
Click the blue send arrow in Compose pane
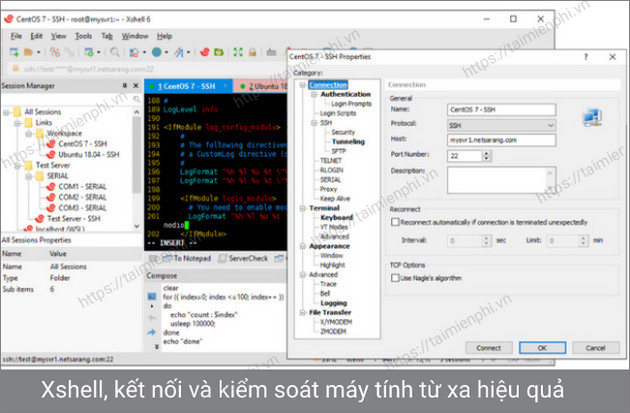pos(151,332)
